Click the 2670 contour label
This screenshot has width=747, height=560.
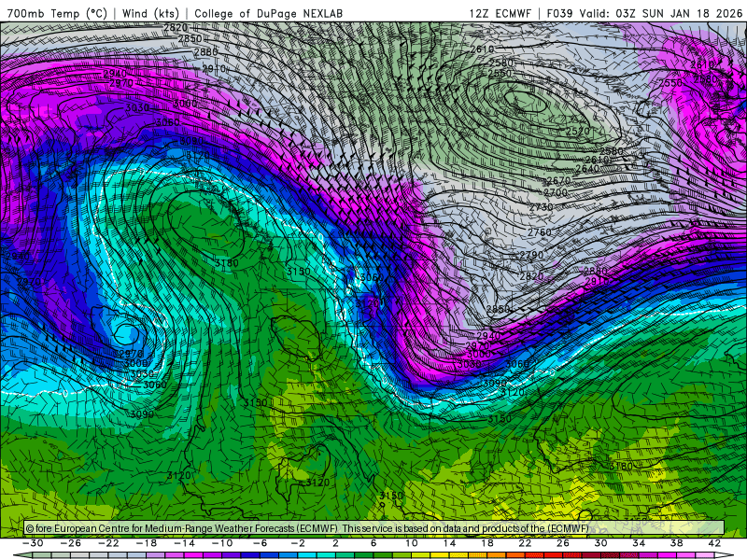click(558, 180)
